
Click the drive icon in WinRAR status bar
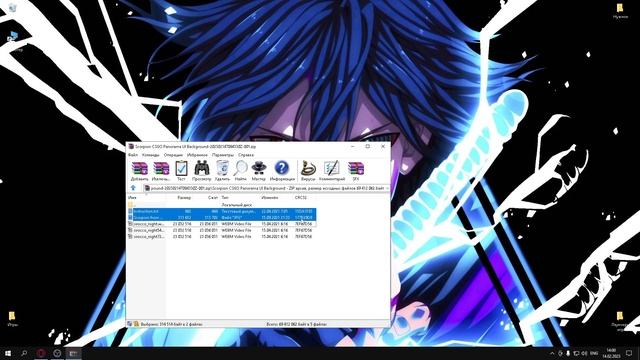[130, 324]
